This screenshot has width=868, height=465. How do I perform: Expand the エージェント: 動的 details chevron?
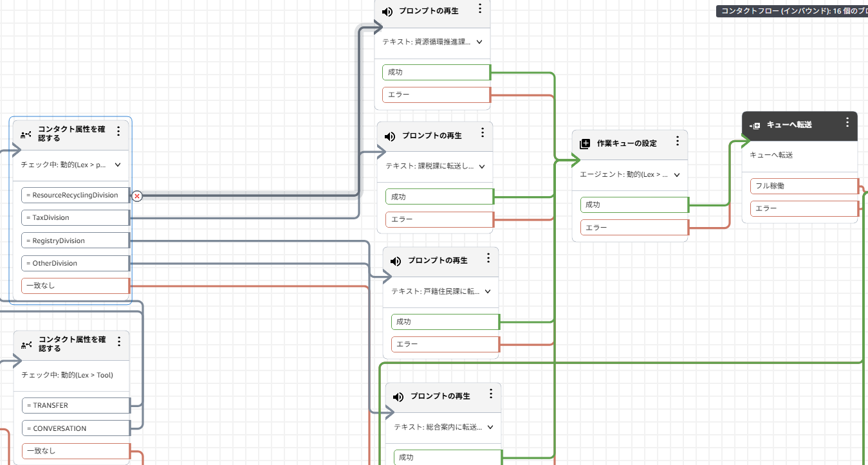pyautogui.click(x=676, y=175)
